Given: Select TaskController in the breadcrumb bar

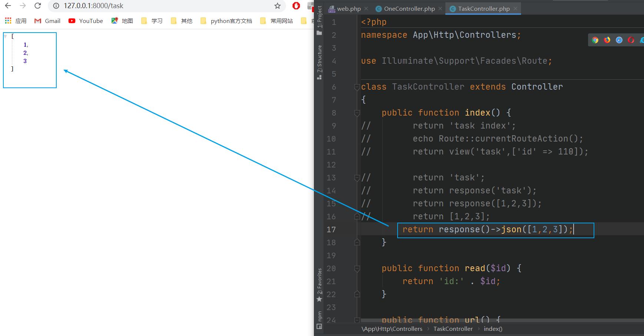Looking at the screenshot, I should click(x=453, y=329).
